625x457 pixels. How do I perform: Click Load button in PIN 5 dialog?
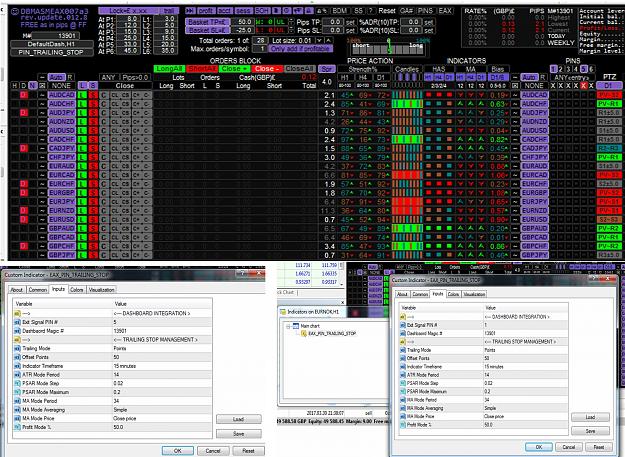[x=238, y=419]
